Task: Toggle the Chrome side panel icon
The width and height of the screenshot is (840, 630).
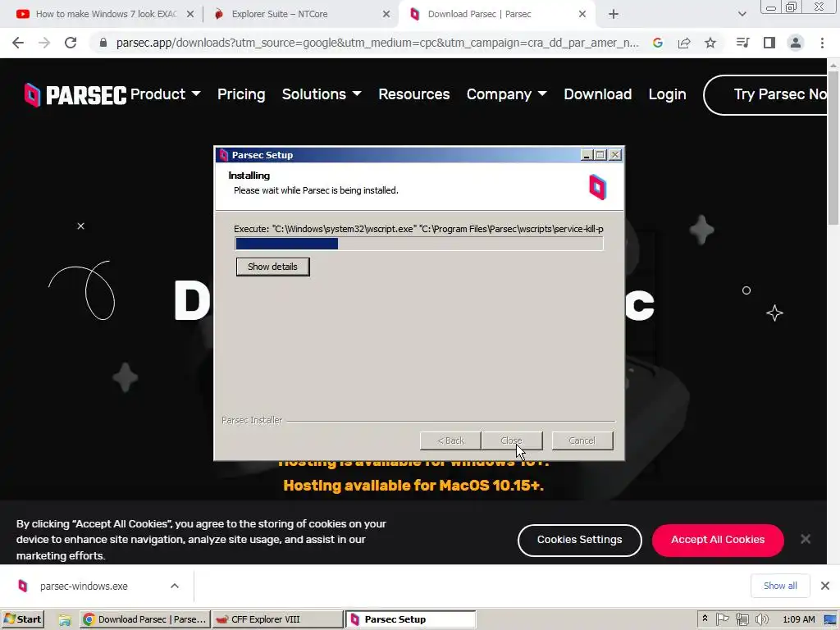Action: click(769, 43)
